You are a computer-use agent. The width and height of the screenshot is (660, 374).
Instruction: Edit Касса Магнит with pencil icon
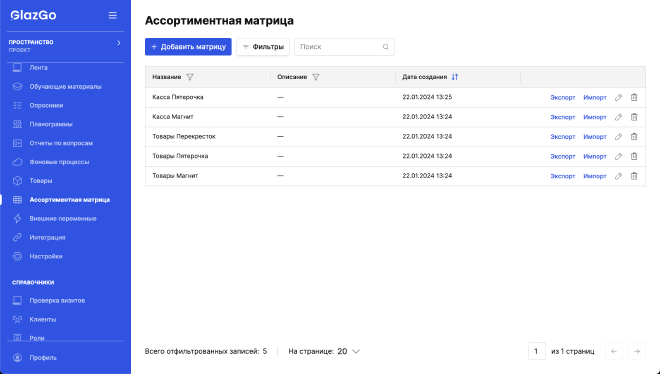coord(618,117)
